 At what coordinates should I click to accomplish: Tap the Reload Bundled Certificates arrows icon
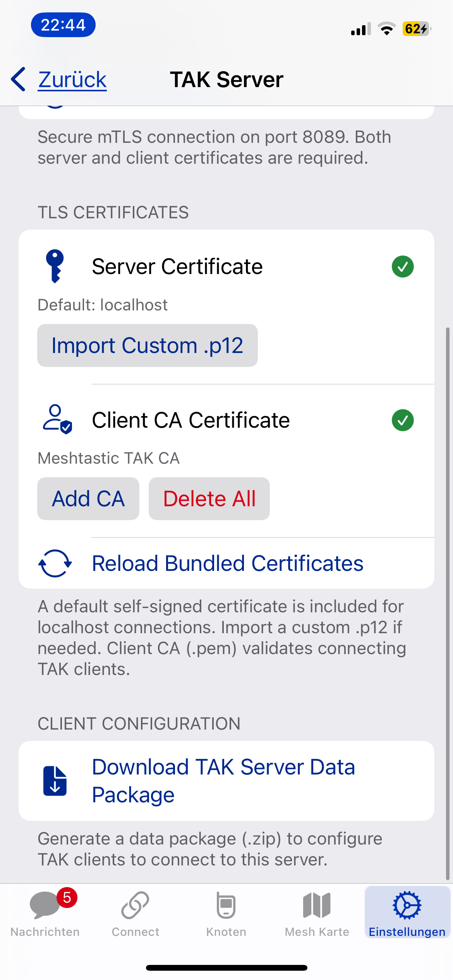(55, 563)
